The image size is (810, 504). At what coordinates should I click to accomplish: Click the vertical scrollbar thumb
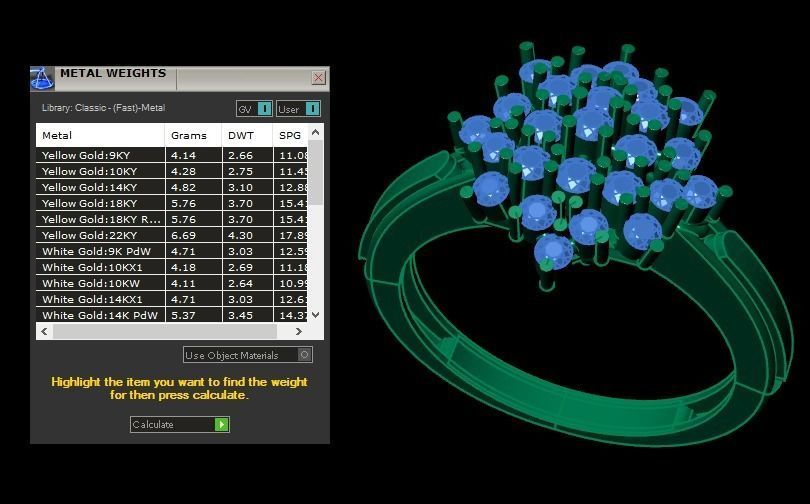(x=316, y=172)
